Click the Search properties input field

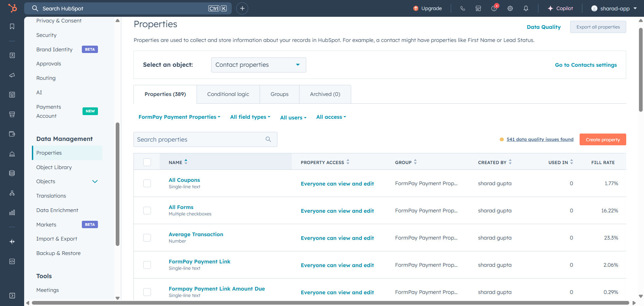[205, 139]
